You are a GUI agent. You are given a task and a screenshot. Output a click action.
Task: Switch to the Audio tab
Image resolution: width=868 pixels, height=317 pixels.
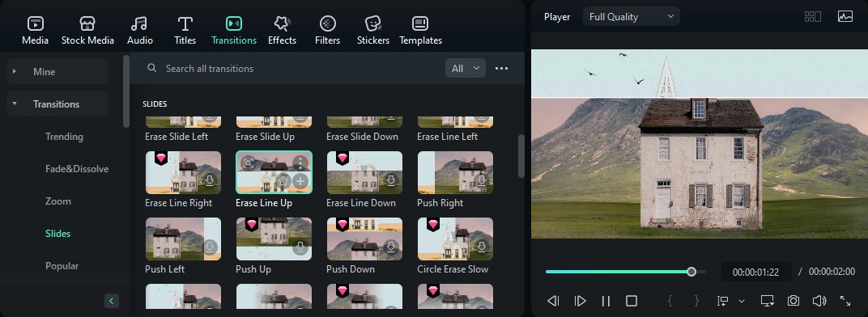coord(139,31)
